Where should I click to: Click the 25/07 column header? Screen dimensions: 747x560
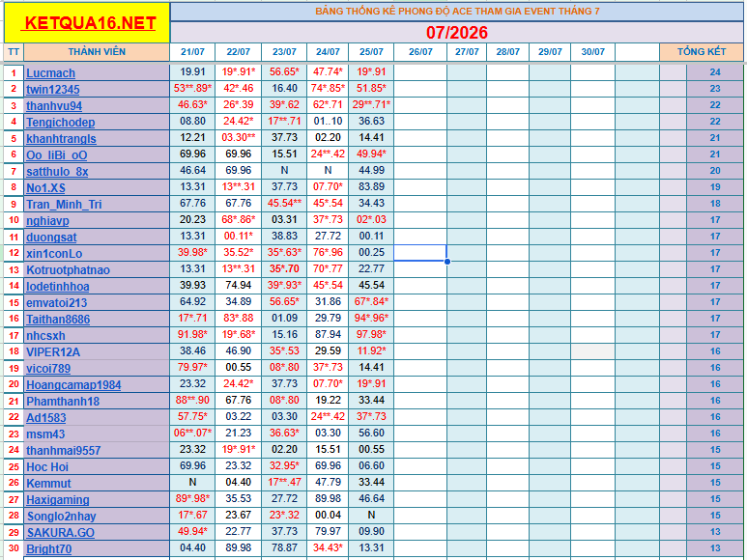pos(371,52)
